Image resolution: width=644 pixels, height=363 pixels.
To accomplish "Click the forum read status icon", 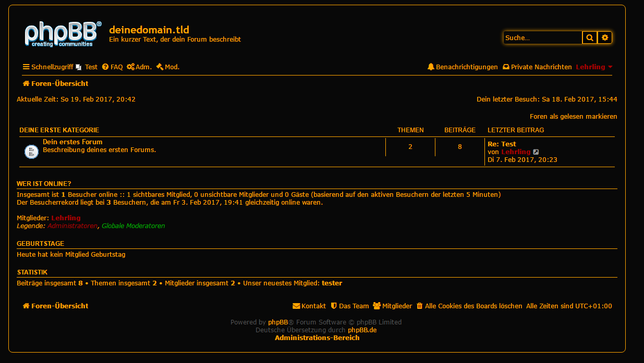I will [x=31, y=152].
